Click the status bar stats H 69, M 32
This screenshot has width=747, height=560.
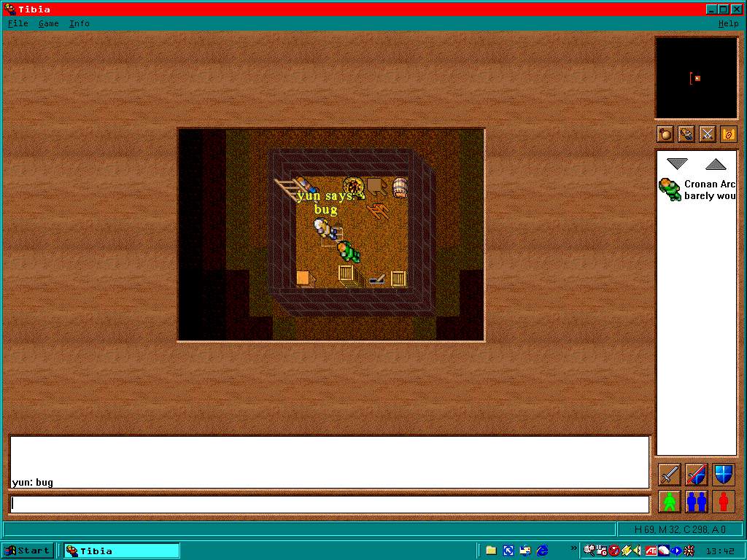coord(681,529)
